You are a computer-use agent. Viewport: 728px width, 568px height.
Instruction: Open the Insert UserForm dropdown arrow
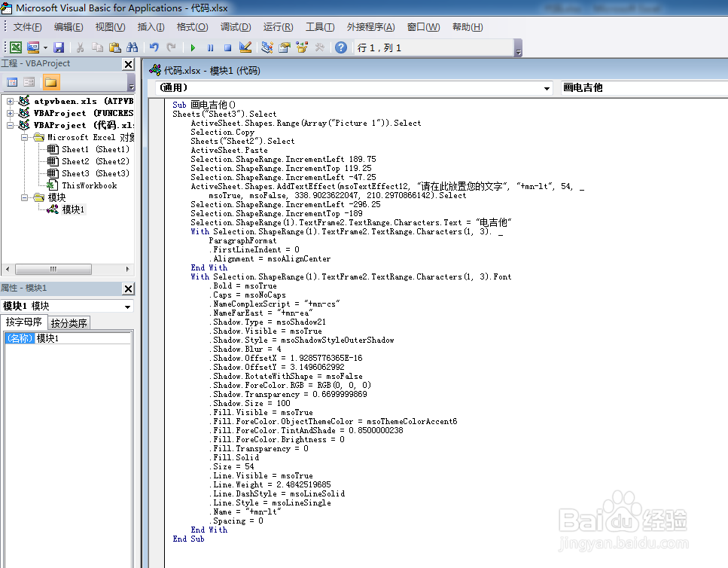pos(45,47)
